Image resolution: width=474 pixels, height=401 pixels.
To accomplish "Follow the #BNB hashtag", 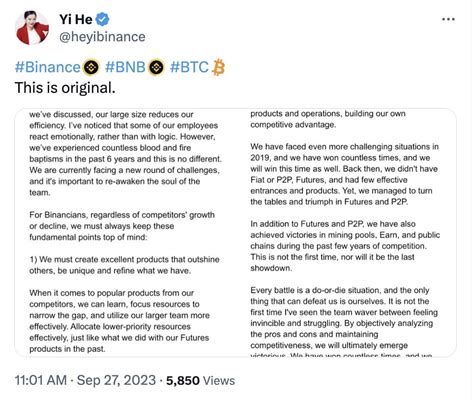I will tap(125, 67).
